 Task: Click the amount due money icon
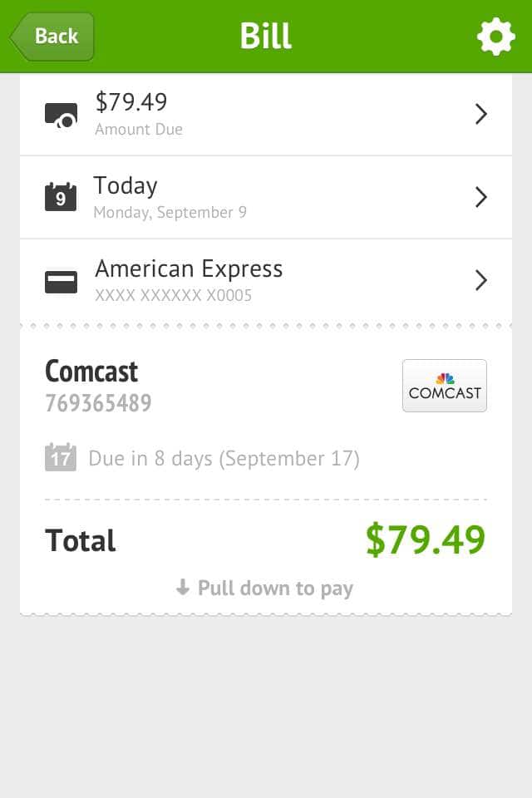(x=61, y=115)
